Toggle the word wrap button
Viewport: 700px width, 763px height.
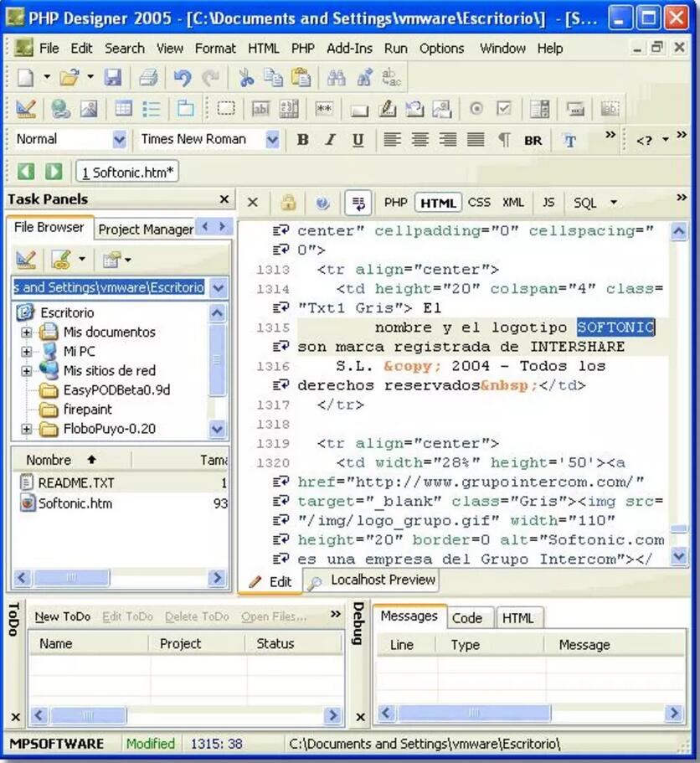point(358,203)
